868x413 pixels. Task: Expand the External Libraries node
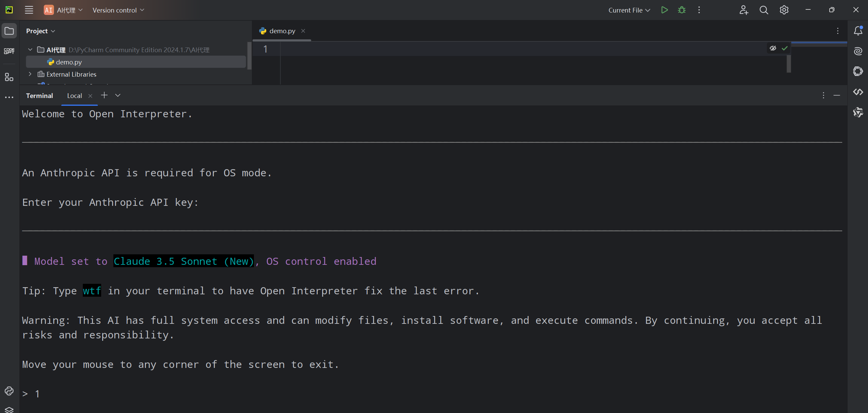click(30, 74)
